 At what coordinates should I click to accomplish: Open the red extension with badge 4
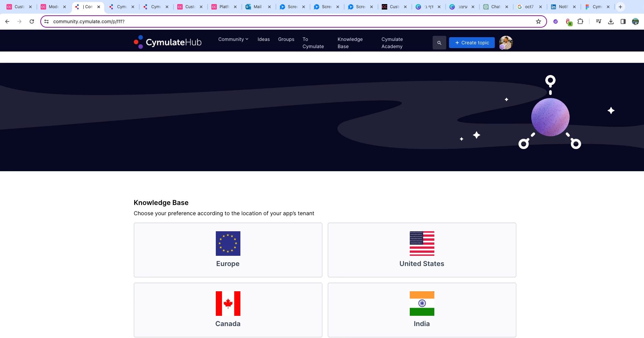568,22
